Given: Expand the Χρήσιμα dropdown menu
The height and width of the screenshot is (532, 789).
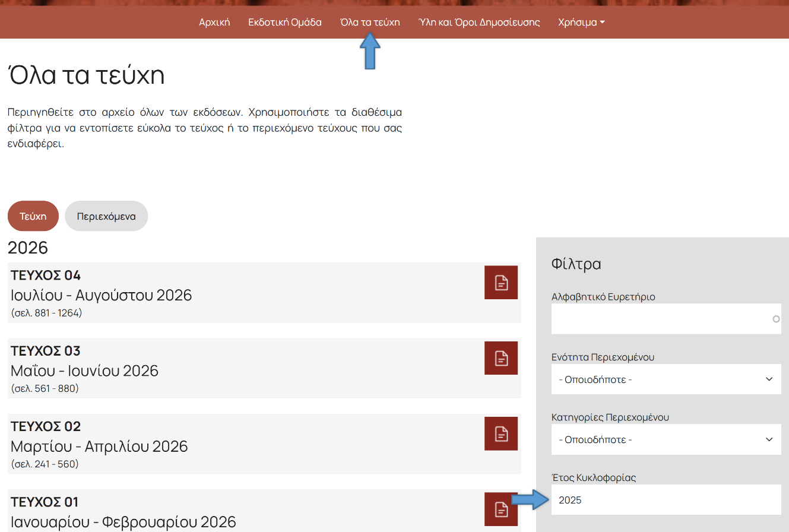Looking at the screenshot, I should tap(581, 23).
